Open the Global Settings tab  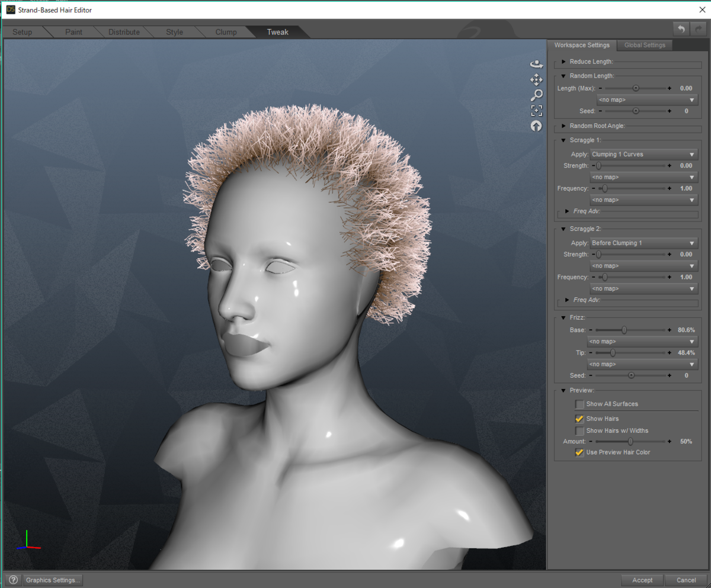point(645,45)
